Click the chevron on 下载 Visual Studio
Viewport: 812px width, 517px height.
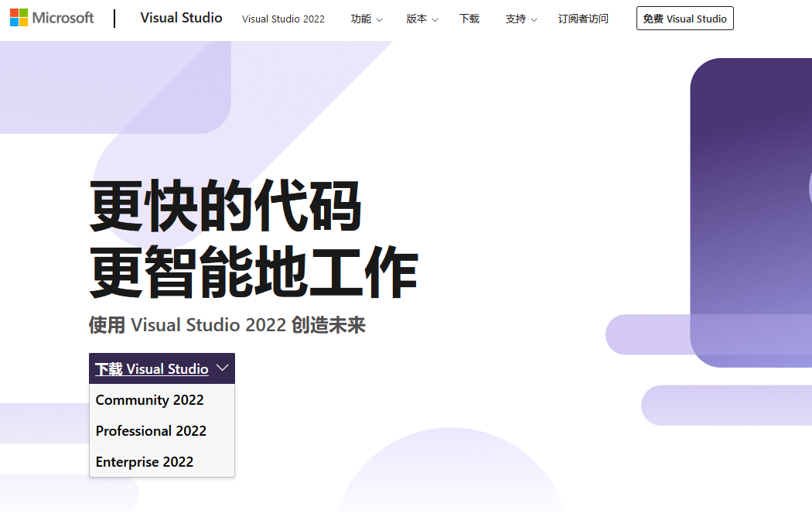click(x=223, y=368)
